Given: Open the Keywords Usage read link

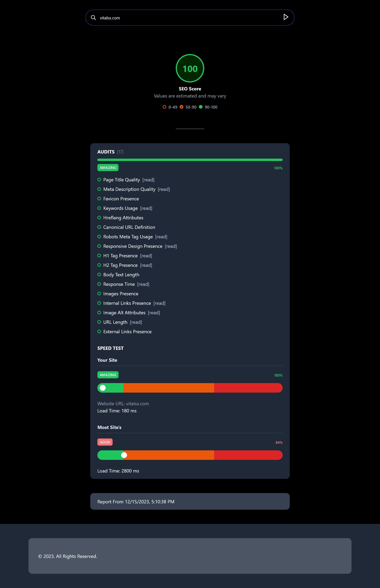Looking at the screenshot, I should pos(146,208).
